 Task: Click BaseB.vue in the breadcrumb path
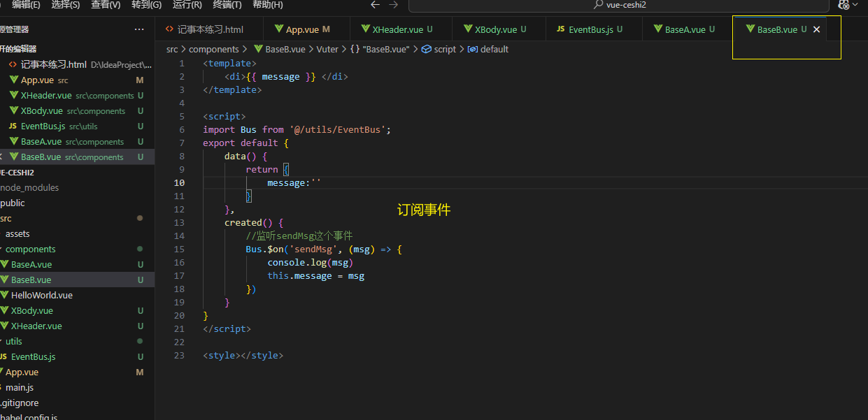(x=279, y=49)
